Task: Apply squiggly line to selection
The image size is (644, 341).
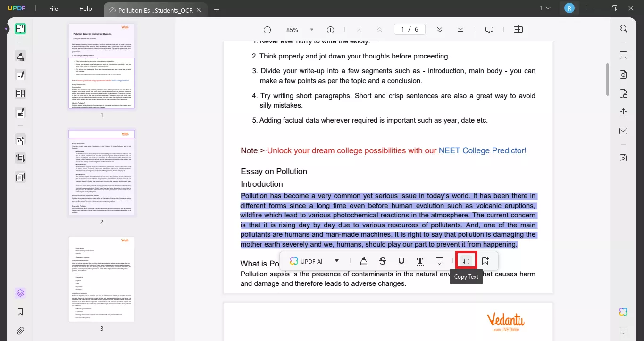Action: pyautogui.click(x=420, y=261)
